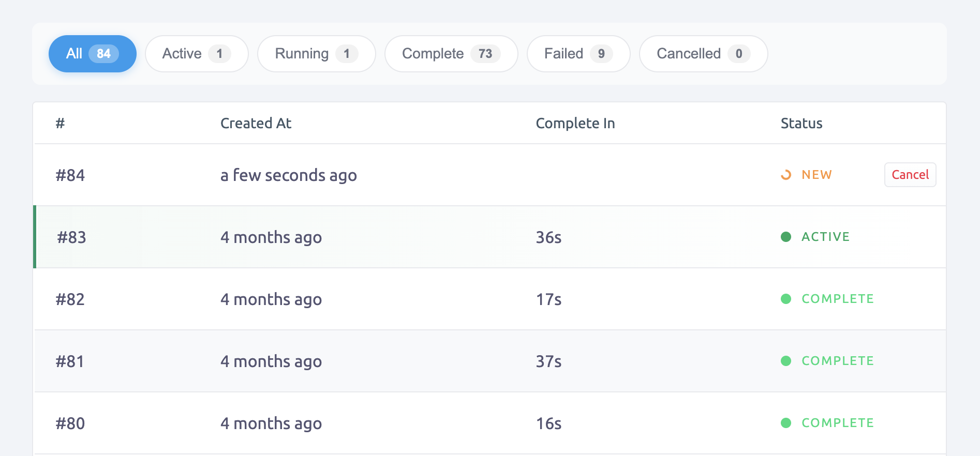The height and width of the screenshot is (456, 980).
Task: Switch to the Active jobs tab
Action: pyautogui.click(x=196, y=53)
